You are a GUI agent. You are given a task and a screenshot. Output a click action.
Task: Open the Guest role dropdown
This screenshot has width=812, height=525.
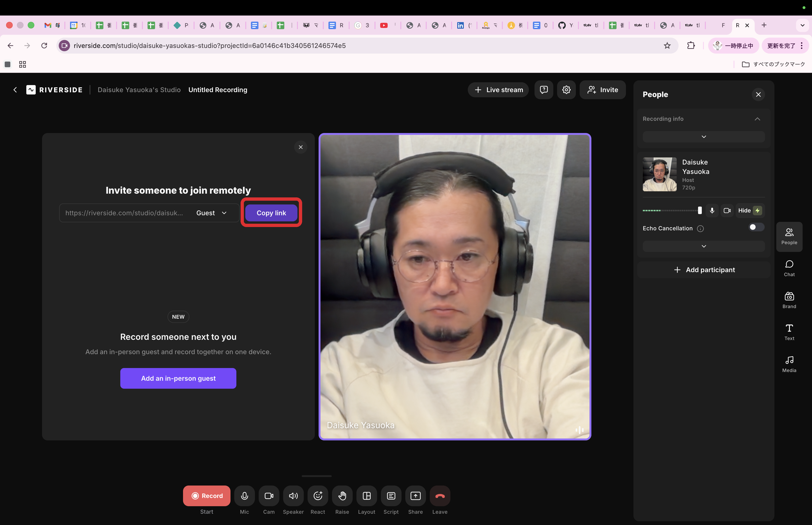coord(212,213)
